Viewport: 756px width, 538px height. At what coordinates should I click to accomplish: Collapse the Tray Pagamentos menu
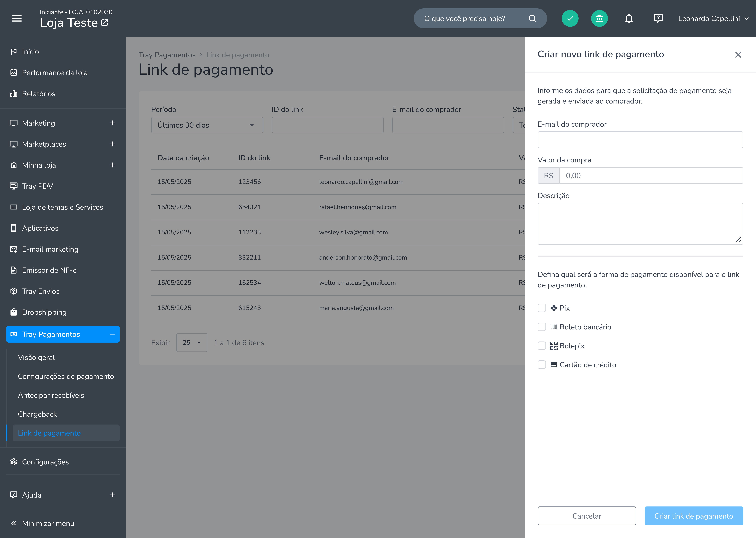pyautogui.click(x=112, y=334)
